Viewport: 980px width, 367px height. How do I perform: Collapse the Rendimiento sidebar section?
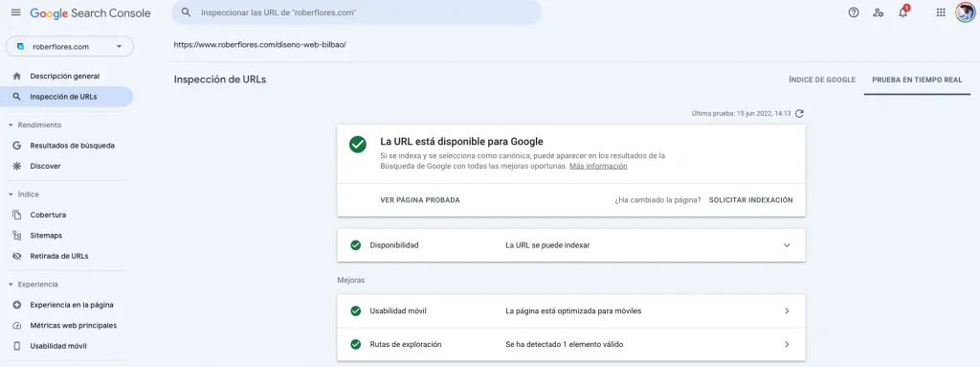11,125
